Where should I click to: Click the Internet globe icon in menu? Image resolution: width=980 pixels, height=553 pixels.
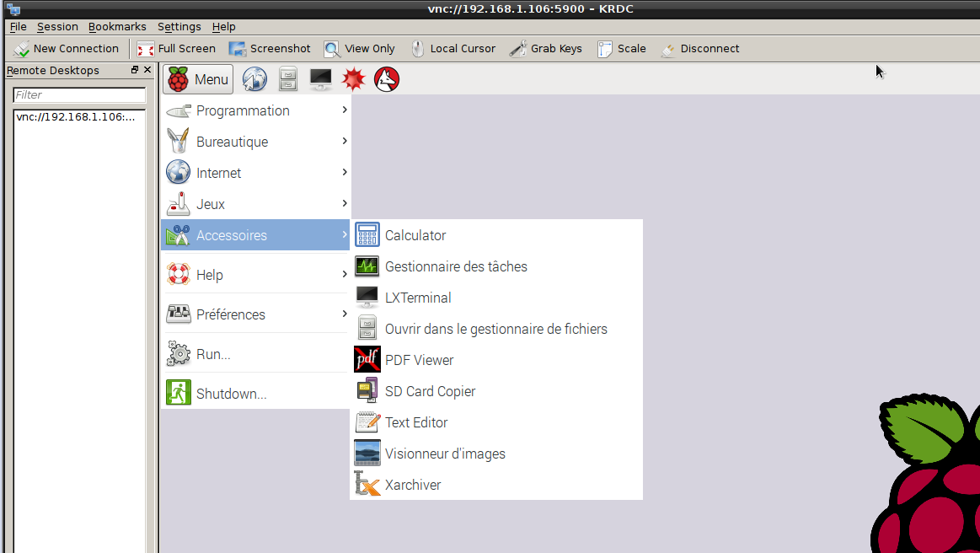178,172
